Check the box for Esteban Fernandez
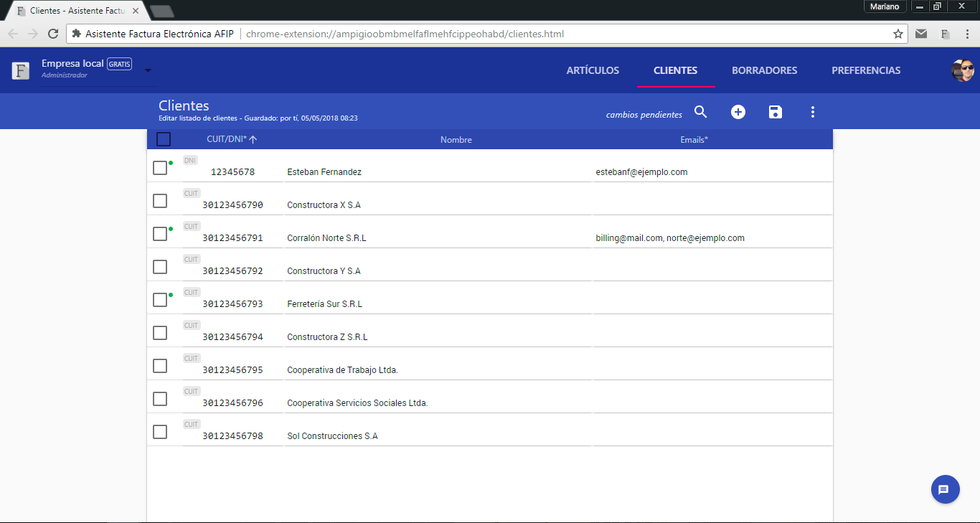 [160, 168]
